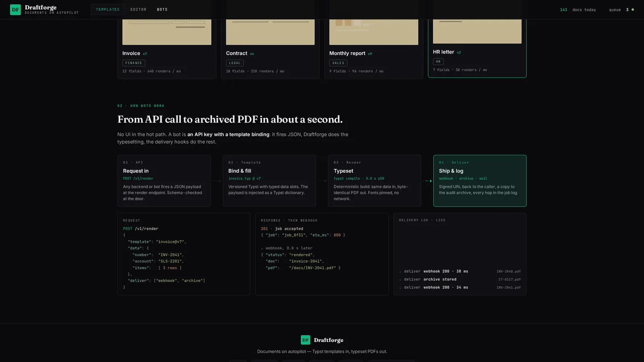Select the 'Ship & log' step card
This screenshot has width=644, height=362.
coord(480,181)
